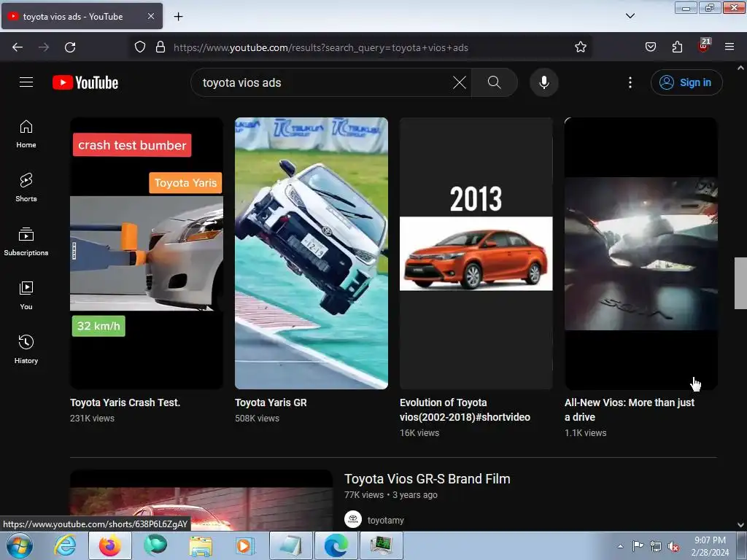747x560 pixels.
Task: Open Windows Media Player on taskbar
Action: pos(245,545)
